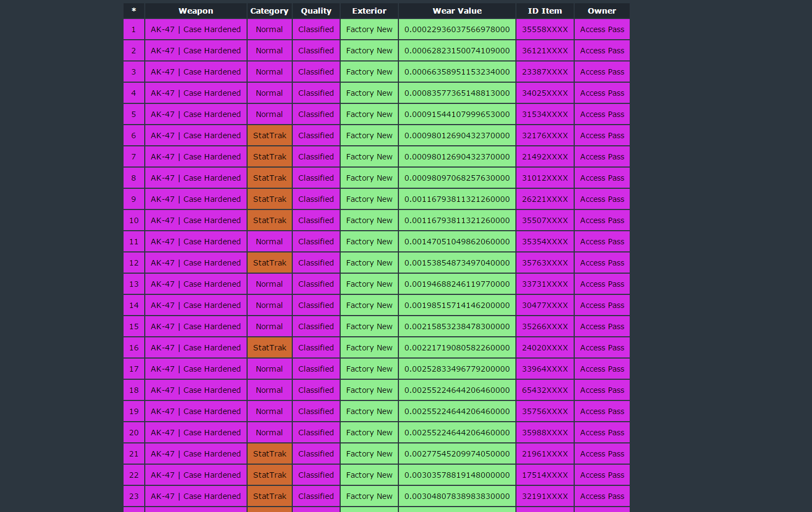Click item ID 35558XXXX
812x512 pixels.
point(545,29)
